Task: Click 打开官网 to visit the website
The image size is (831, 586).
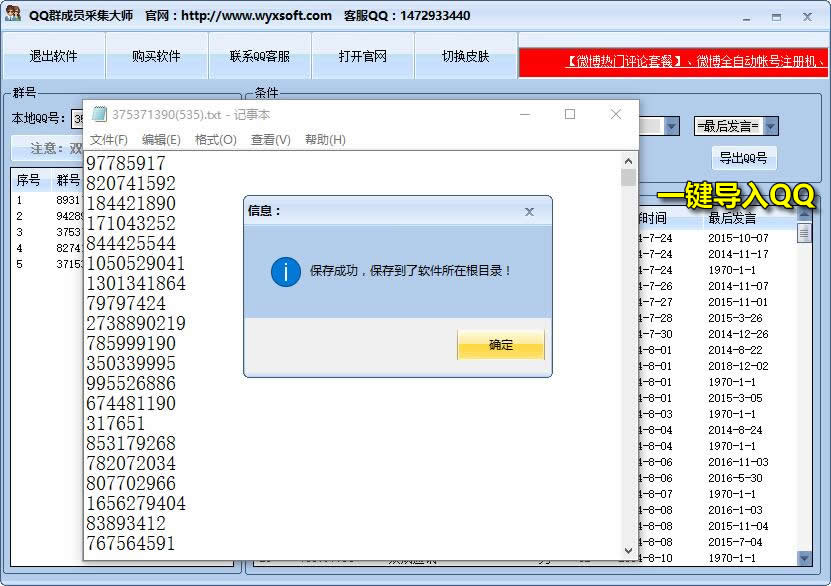Action: [x=363, y=56]
